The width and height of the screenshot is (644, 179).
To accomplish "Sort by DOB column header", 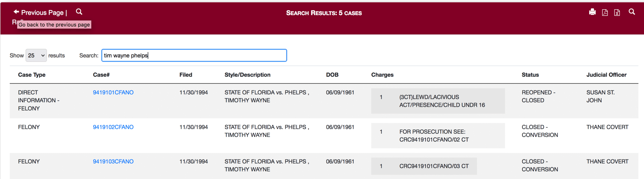I will click(x=332, y=75).
